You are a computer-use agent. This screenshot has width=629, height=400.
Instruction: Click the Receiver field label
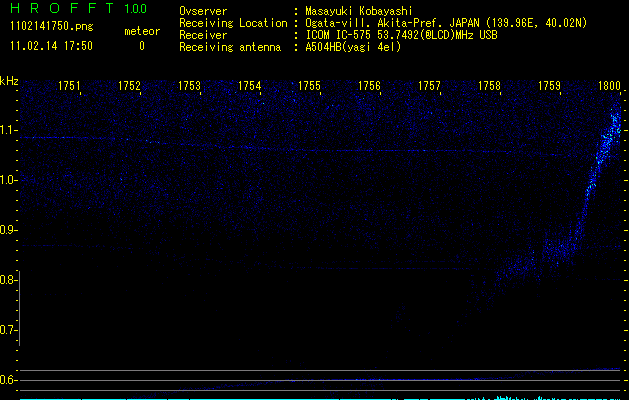click(x=203, y=35)
